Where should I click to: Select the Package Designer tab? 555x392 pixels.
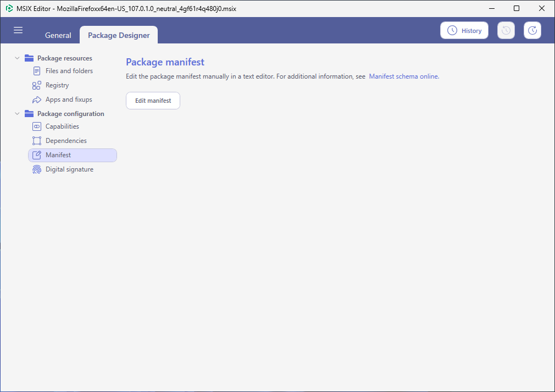click(119, 35)
